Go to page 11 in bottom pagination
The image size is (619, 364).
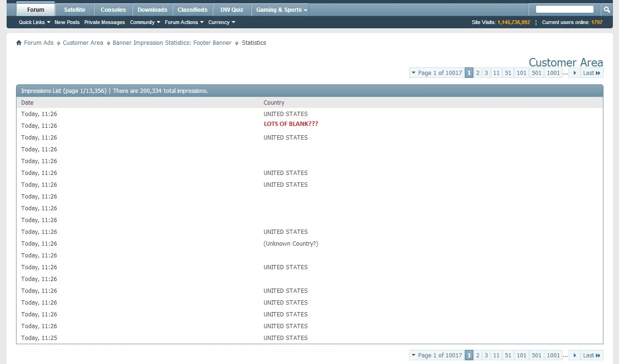[x=496, y=356]
